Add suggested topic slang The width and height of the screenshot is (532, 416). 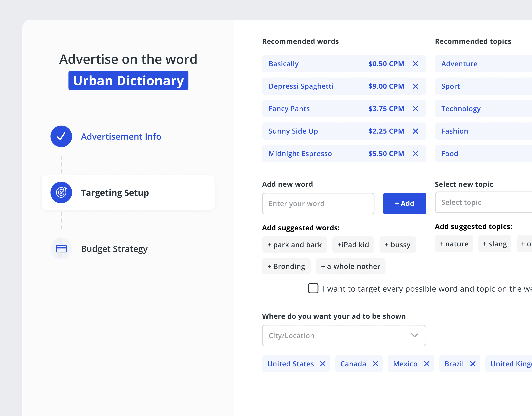[495, 244]
